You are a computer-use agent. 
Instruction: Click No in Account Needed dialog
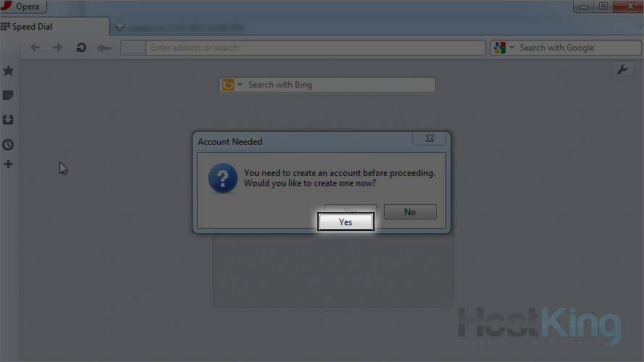click(410, 212)
